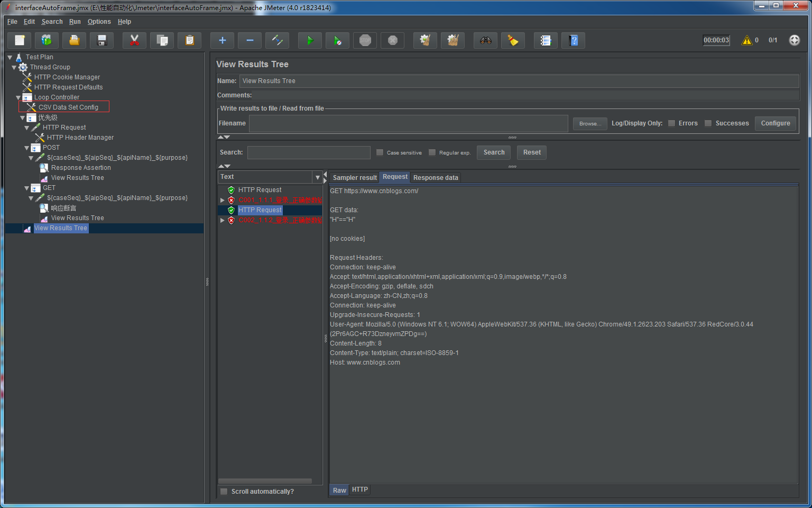
Task: Click the Cut scissors toolbar icon
Action: coord(134,40)
